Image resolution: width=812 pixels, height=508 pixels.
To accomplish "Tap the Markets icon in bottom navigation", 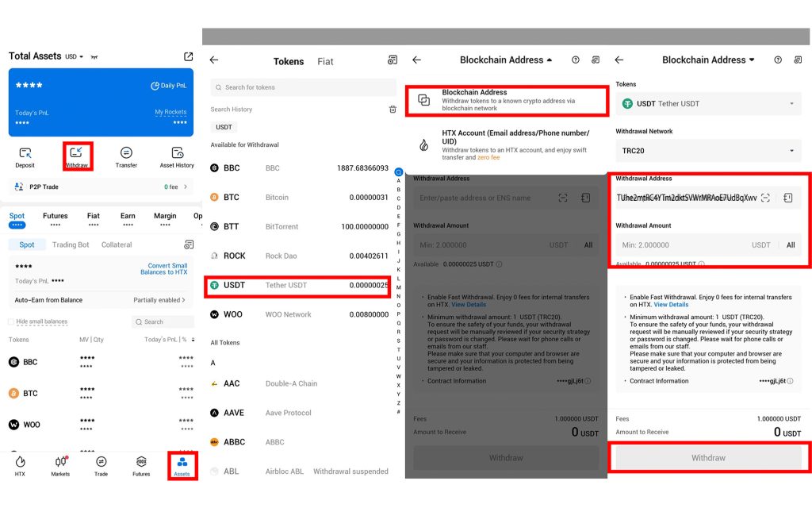I will click(60, 465).
